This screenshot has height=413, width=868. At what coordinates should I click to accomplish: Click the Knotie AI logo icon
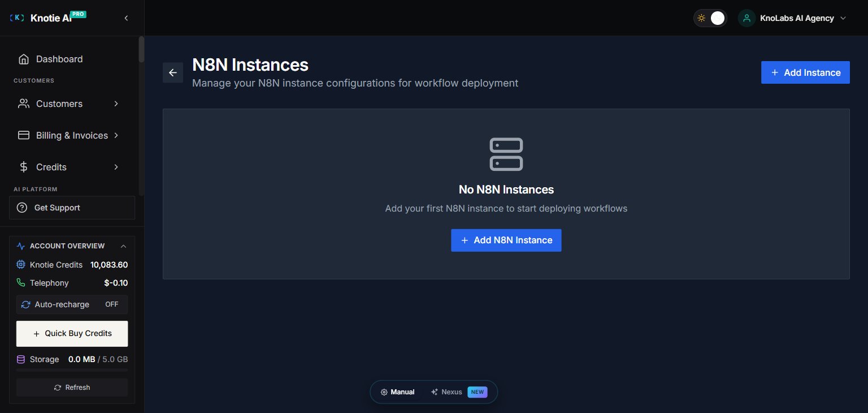[18, 18]
